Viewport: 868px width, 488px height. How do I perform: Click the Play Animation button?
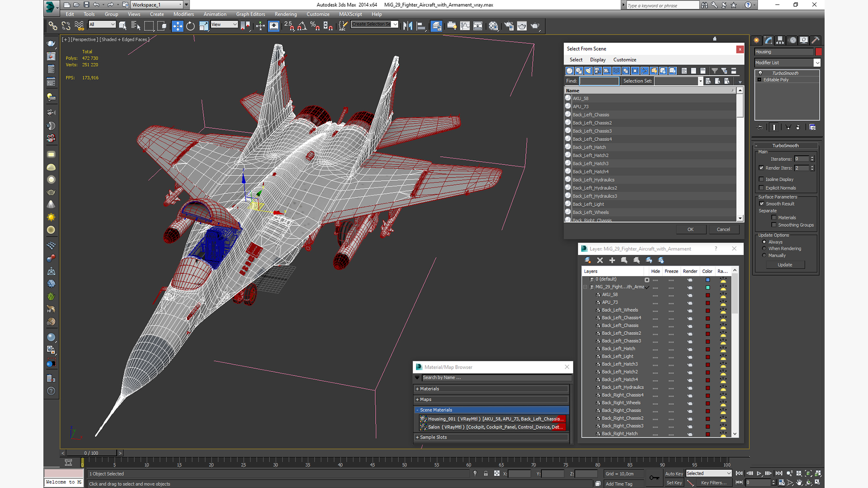tap(759, 474)
